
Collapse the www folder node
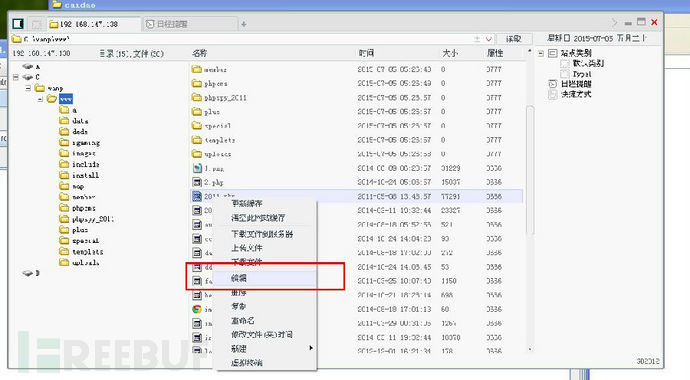[40, 99]
